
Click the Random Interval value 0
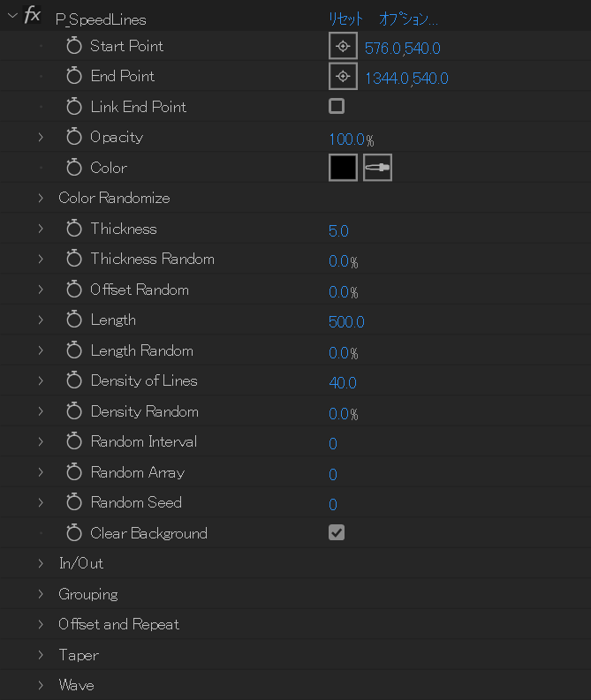pyautogui.click(x=333, y=444)
